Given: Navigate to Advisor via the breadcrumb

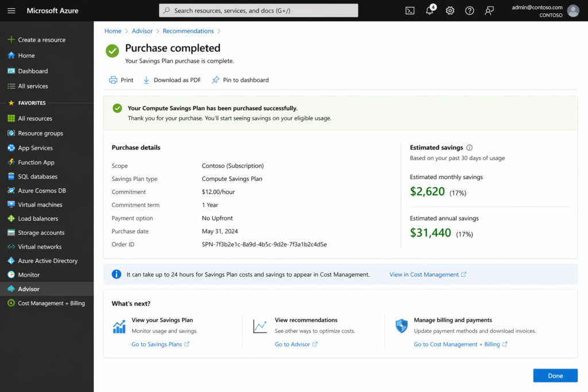Looking at the screenshot, I should pyautogui.click(x=142, y=30).
